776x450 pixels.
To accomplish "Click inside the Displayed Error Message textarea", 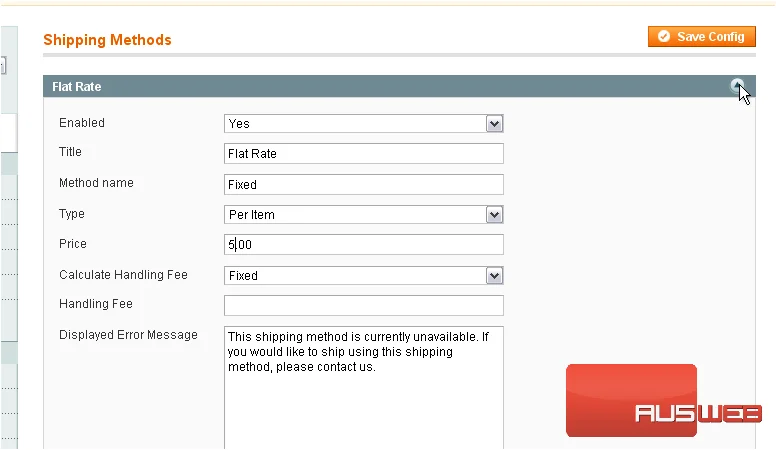I will [364, 388].
